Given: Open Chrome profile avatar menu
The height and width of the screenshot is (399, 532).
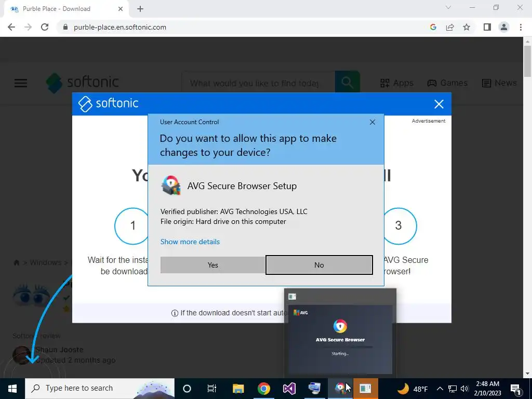Looking at the screenshot, I should pyautogui.click(x=504, y=27).
